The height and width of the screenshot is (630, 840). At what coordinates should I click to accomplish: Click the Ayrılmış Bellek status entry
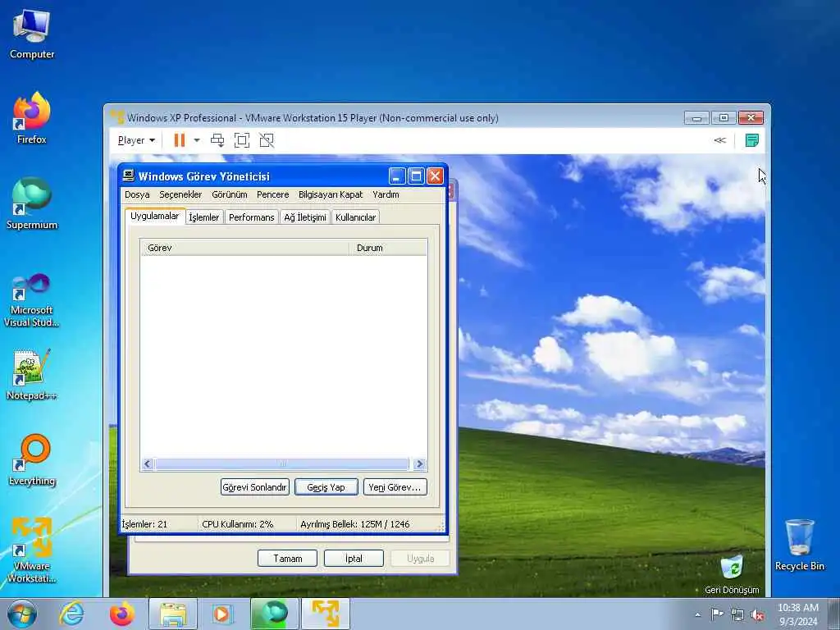tap(354, 524)
